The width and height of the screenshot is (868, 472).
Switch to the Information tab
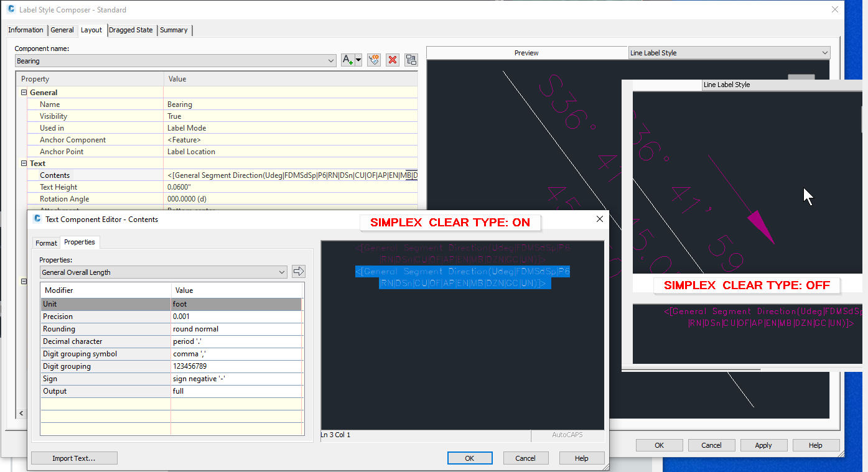[x=26, y=30]
